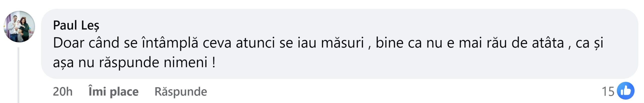Select the word 'Doar' in the comment
This screenshot has width=644, height=103.
click(68, 43)
